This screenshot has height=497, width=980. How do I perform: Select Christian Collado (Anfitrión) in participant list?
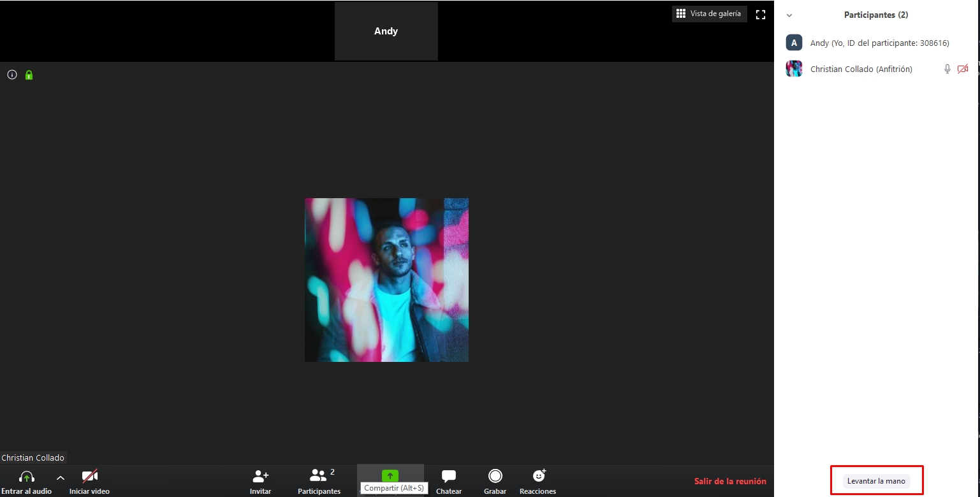[x=877, y=69]
